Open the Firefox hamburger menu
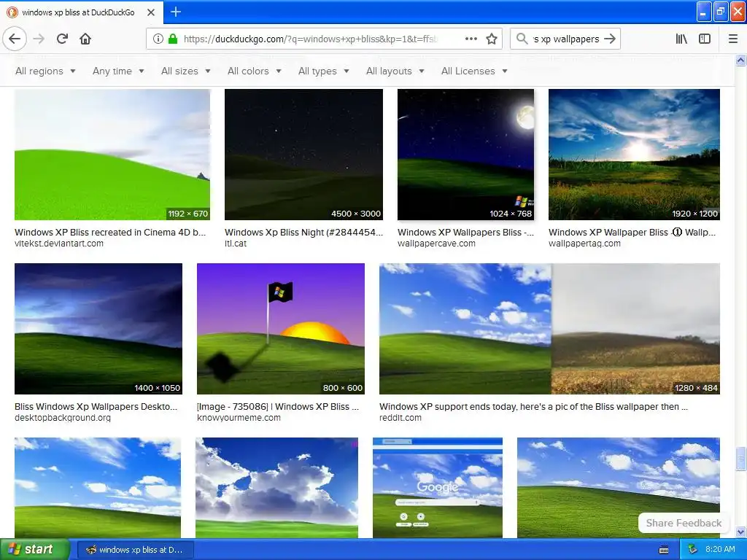747x560 pixels. tap(733, 39)
